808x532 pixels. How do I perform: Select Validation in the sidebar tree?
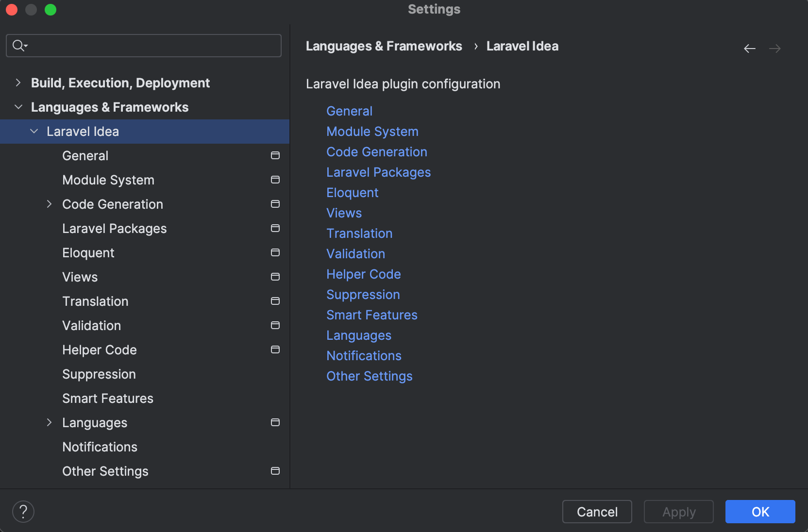click(91, 325)
